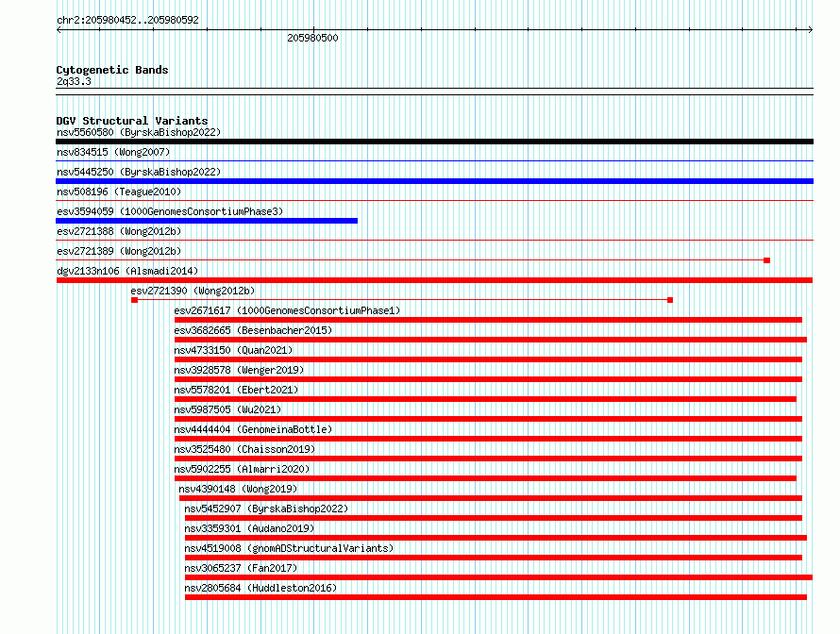Viewport: 840px width, 634px height.
Task: Click the red bar under nsv4444404
Action: coord(488,439)
